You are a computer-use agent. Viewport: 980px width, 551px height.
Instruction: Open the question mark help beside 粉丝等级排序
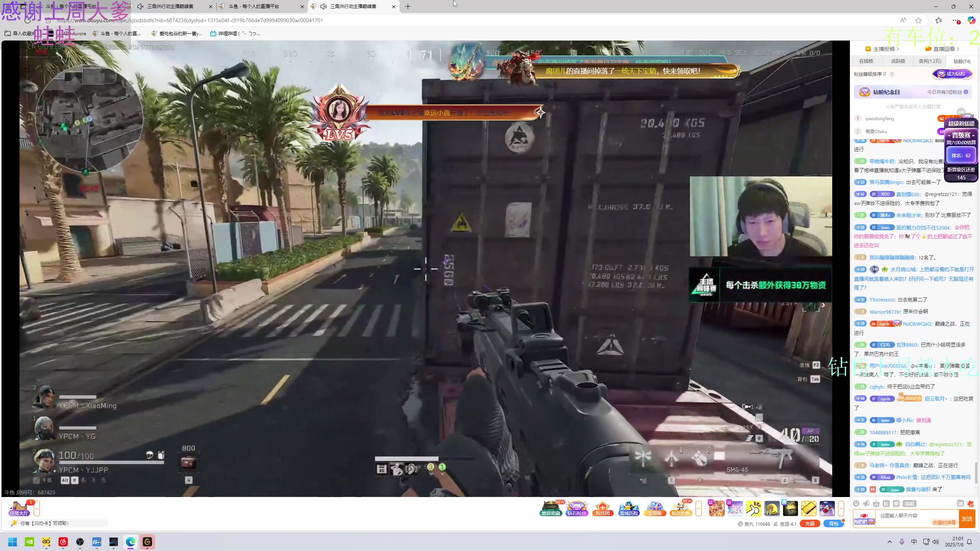[x=892, y=74]
